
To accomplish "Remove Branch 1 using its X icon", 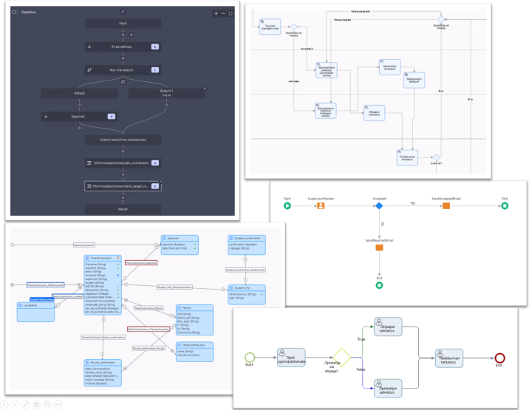I will tap(204, 89).
